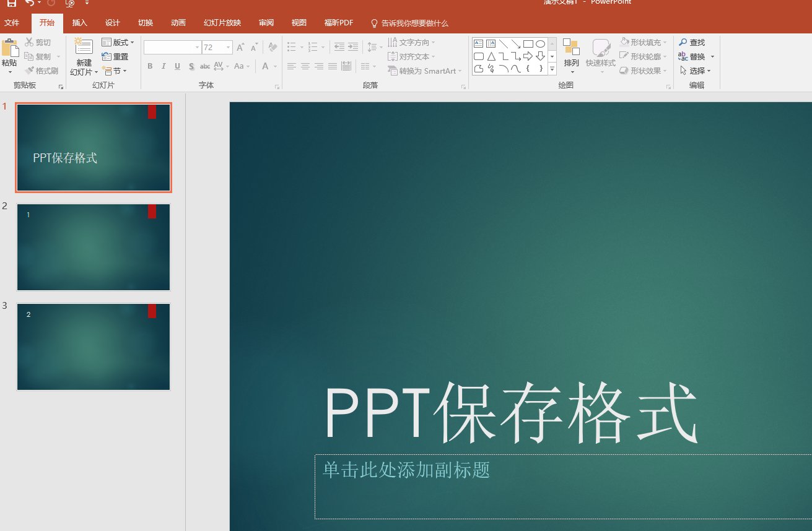812x531 pixels.
Task: Toggle underline formatting
Action: [177, 66]
